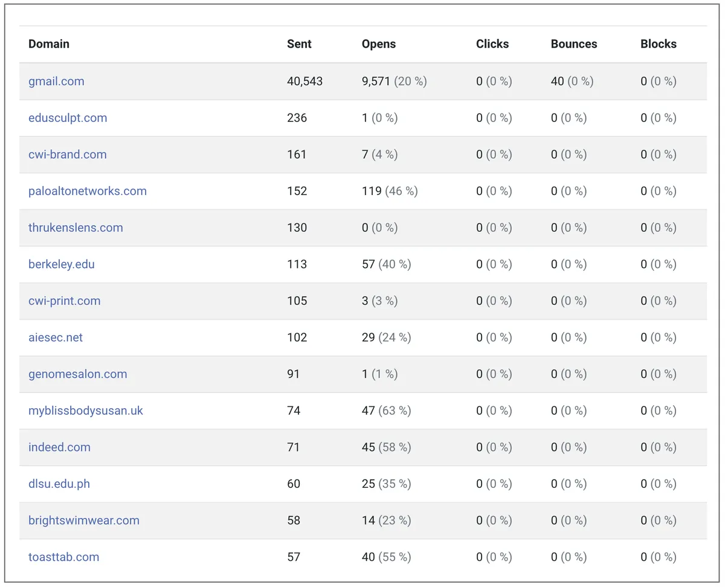Image resolution: width=725 pixels, height=588 pixels.
Task: Select the 102 sent value for aiesec.net
Action: point(297,337)
